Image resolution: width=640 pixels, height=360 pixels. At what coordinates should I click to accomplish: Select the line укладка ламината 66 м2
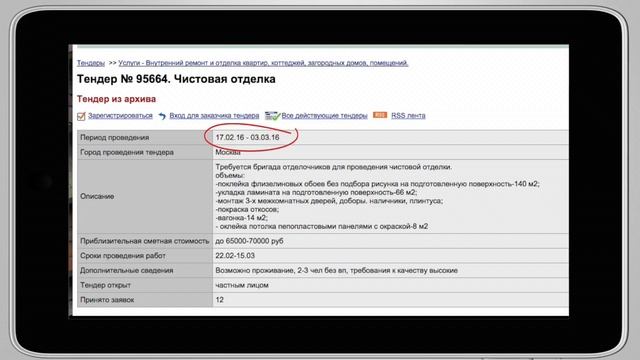(x=316, y=192)
